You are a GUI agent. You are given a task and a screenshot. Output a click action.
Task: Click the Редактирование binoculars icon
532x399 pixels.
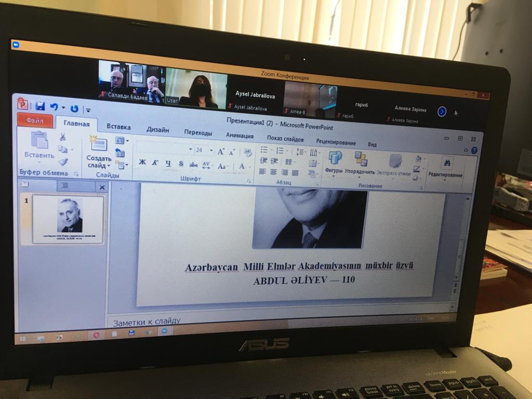(445, 163)
